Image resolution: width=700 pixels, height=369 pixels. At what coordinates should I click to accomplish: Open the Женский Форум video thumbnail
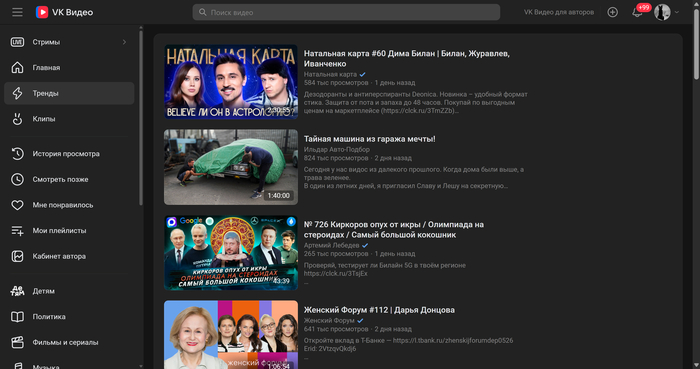(231, 335)
